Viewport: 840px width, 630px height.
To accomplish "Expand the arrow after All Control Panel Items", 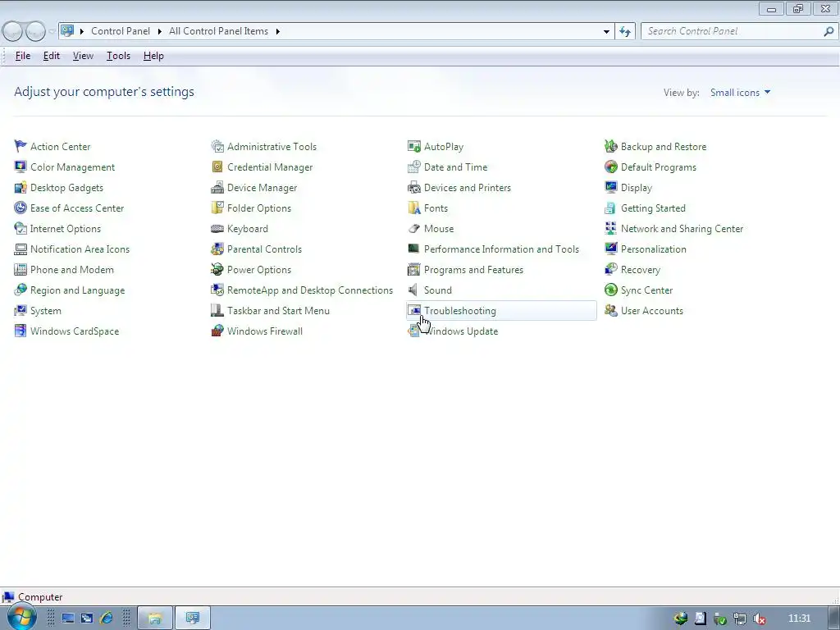I will tap(277, 31).
